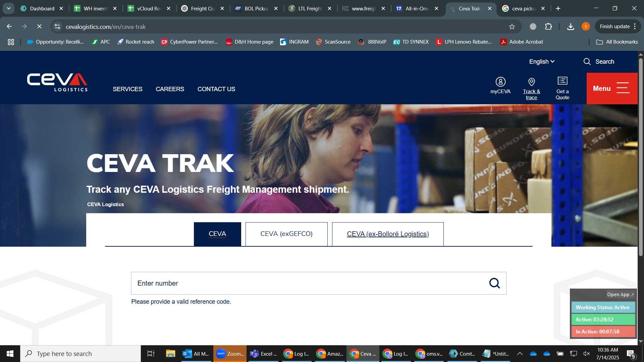
Task: Click the muted volume tray icon
Action: pos(587,354)
